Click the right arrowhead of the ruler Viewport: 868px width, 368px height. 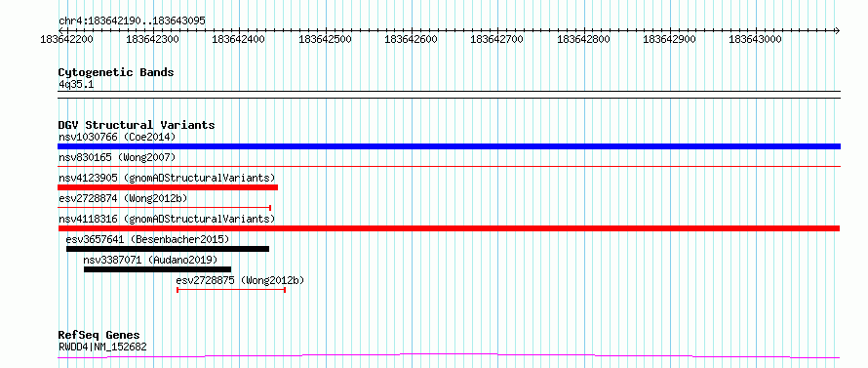pos(838,30)
